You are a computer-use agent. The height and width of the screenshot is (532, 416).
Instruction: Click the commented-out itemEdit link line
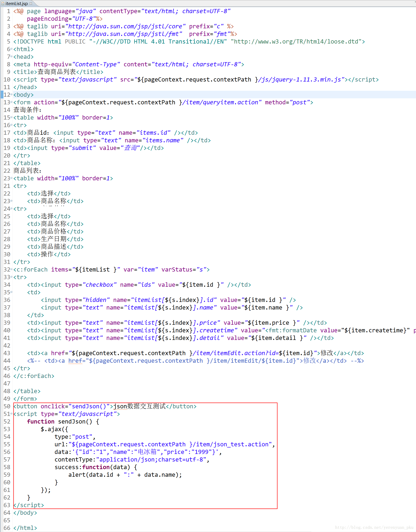point(195,361)
